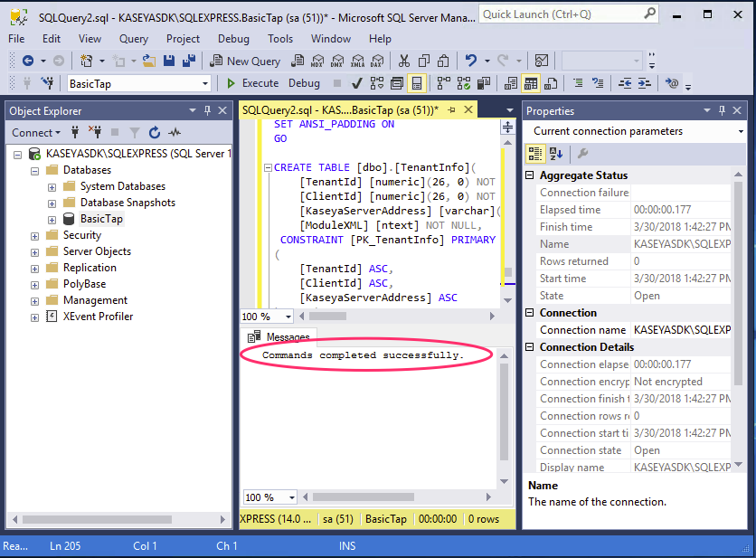Screen dimensions: 756x558
Task: Toggle IntelliSense Enabled button
Action: click(x=417, y=83)
